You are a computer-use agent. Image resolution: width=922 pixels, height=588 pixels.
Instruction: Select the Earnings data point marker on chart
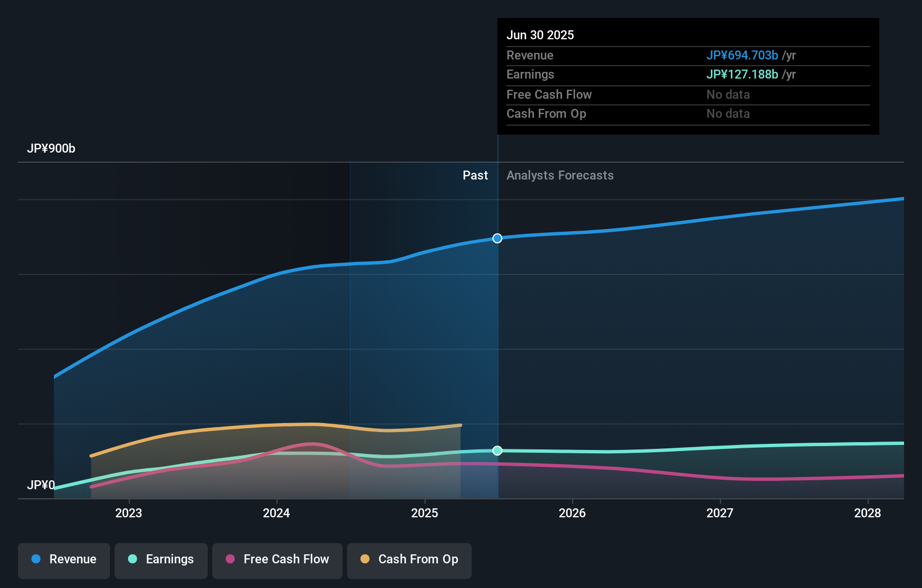(x=497, y=450)
